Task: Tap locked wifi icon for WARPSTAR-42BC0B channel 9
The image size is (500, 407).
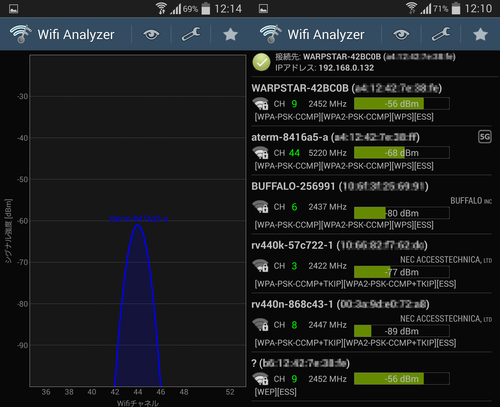Action: (260, 104)
